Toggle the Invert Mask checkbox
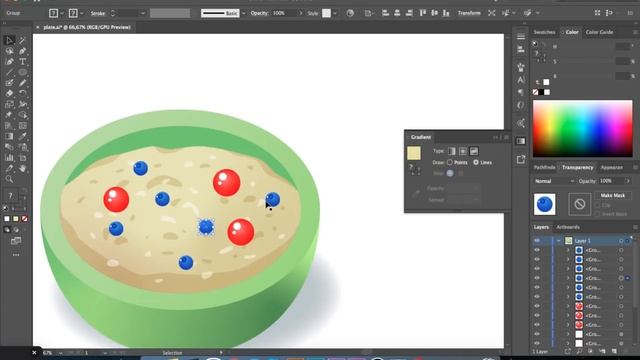The height and width of the screenshot is (360, 640). coord(597,214)
